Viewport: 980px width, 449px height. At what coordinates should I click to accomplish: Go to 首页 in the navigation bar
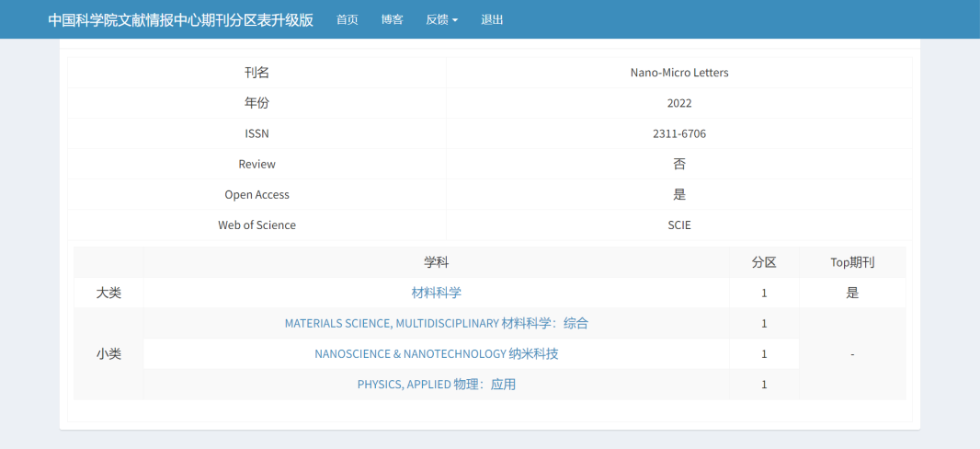348,19
